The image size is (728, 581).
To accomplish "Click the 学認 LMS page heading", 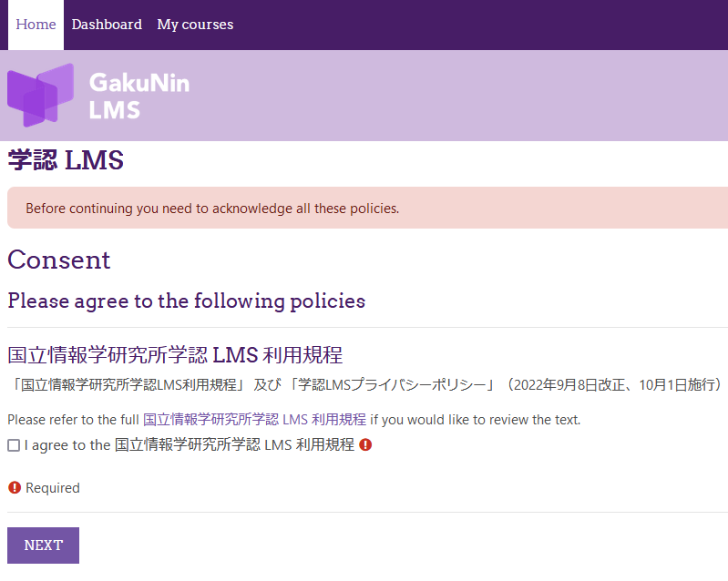I will 66,160.
